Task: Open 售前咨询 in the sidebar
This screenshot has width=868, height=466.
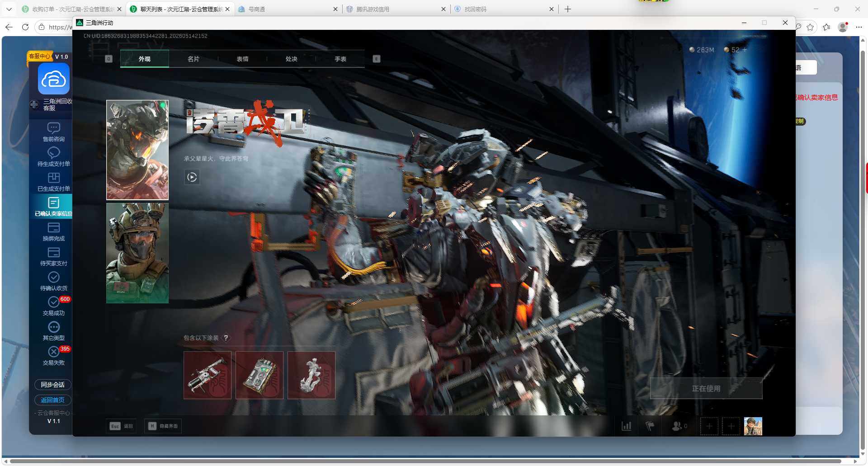Action: coord(53,132)
